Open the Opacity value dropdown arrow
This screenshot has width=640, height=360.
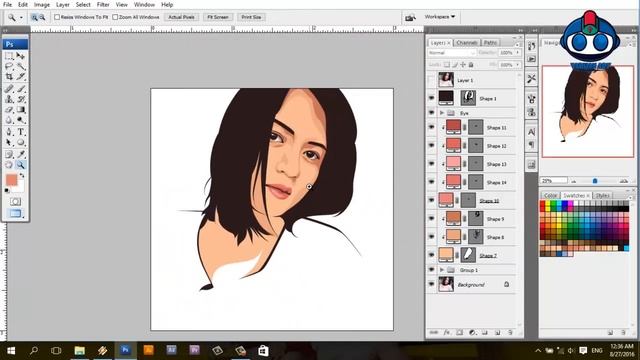(x=518, y=53)
